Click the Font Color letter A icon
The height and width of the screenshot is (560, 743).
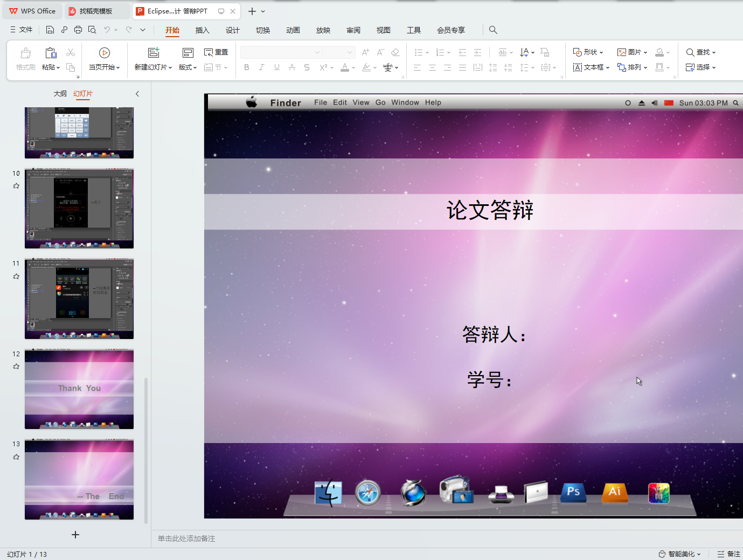point(345,67)
